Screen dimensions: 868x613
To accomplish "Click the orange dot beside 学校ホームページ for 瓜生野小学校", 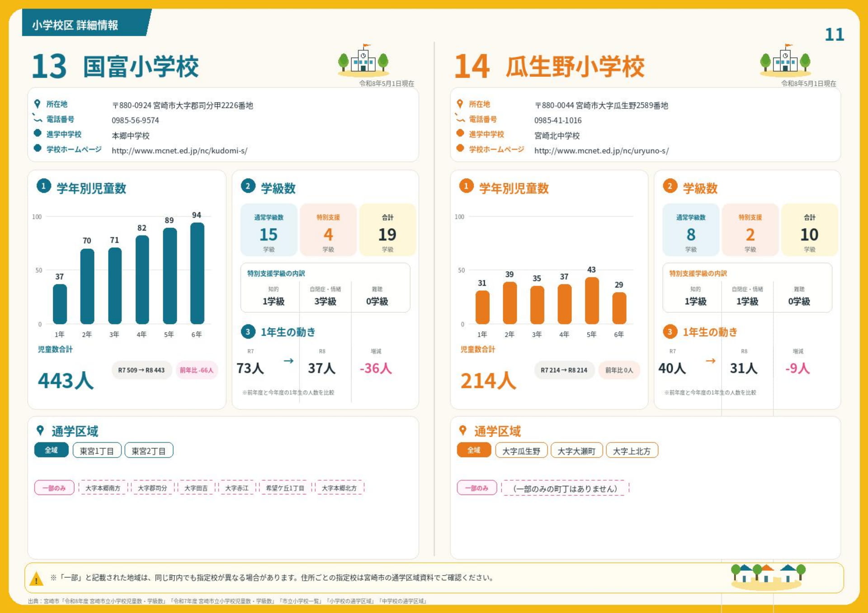I will coord(460,148).
